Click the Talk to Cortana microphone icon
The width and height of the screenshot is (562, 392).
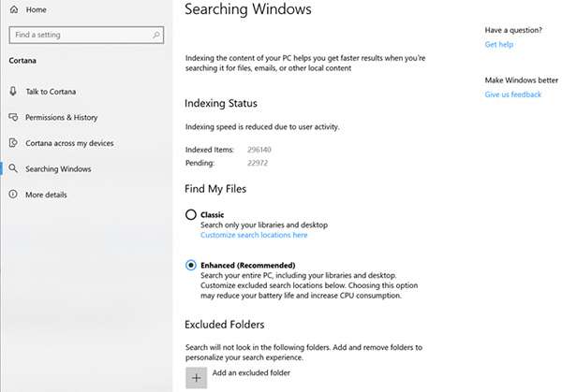tap(13, 91)
